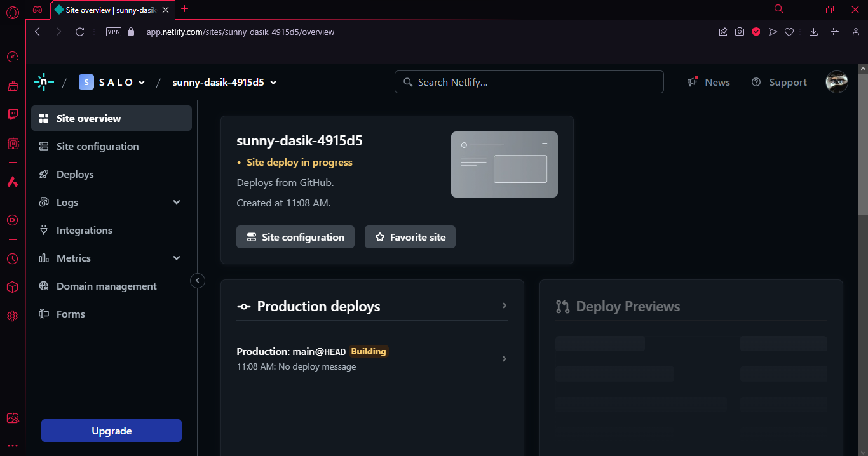This screenshot has height=456, width=868.
Task: Open Domain management in sidebar
Action: 111,286
